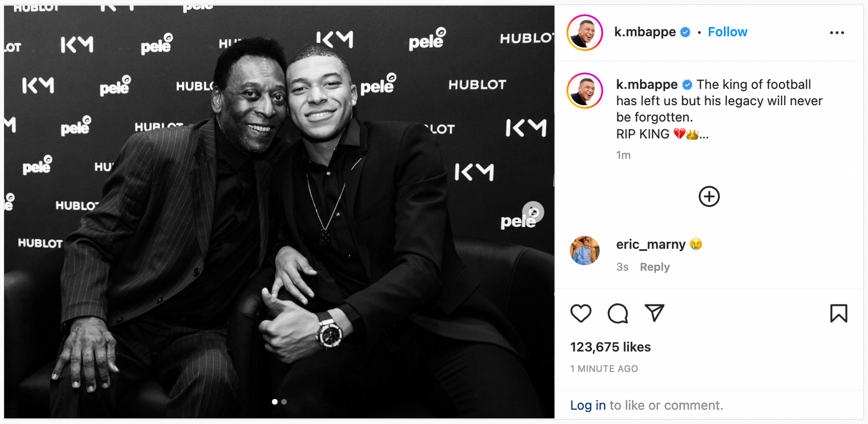Share the post with the paper plane icon
The width and height of the screenshot is (868, 424).
point(654,313)
